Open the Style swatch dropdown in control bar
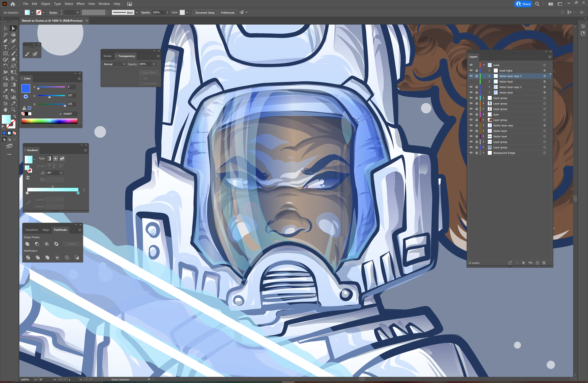Image resolution: width=588 pixels, height=383 pixels. pos(187,12)
